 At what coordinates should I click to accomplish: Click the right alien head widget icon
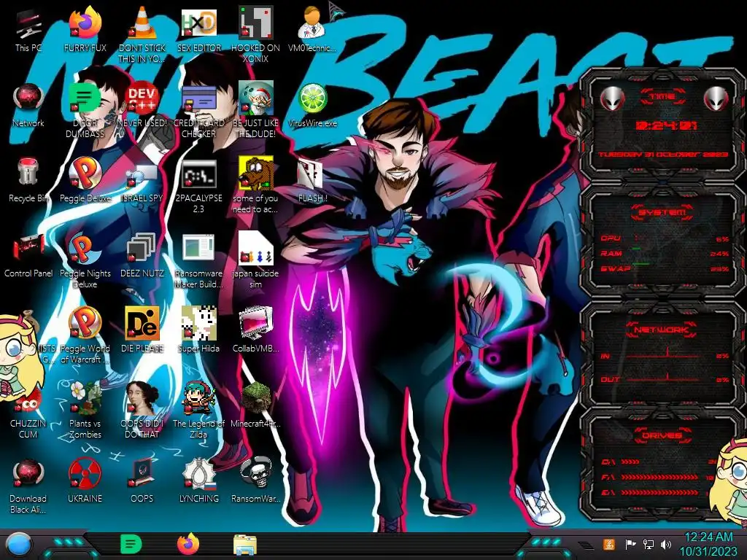[x=716, y=99]
